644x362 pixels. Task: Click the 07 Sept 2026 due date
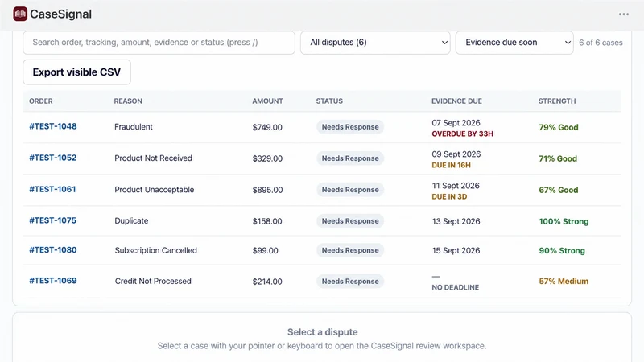point(456,123)
